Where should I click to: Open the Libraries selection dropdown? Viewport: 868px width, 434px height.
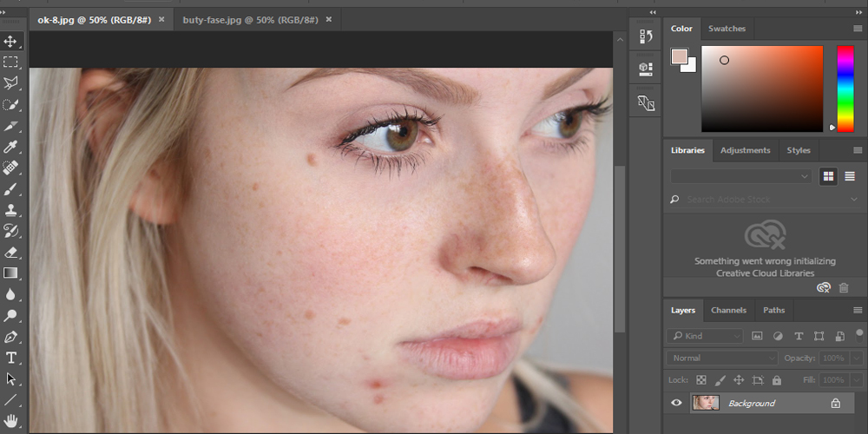[740, 176]
